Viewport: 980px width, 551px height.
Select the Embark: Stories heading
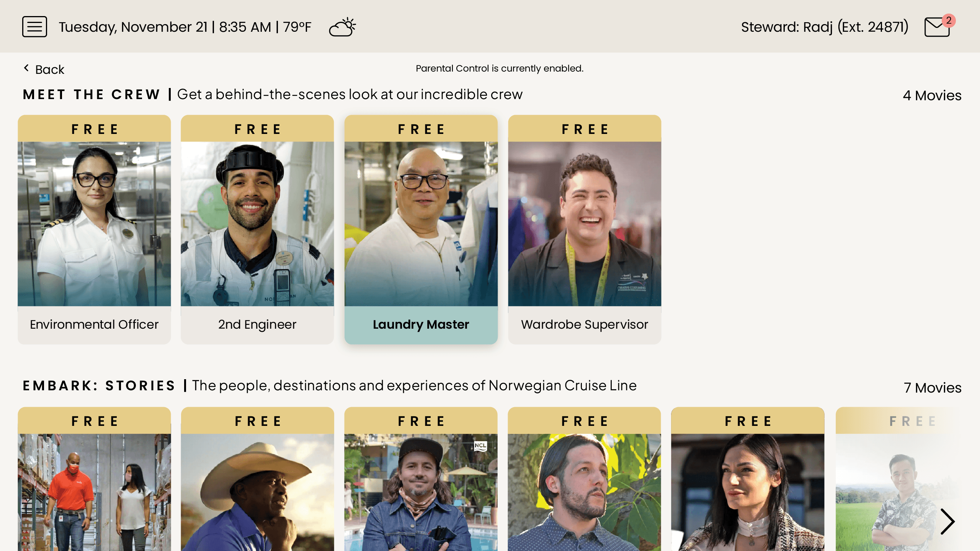99,386
